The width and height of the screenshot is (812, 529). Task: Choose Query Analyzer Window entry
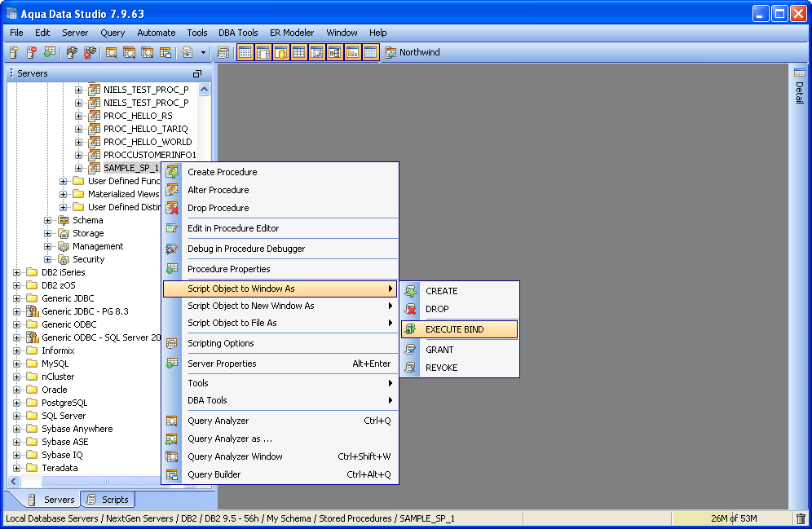[280, 456]
